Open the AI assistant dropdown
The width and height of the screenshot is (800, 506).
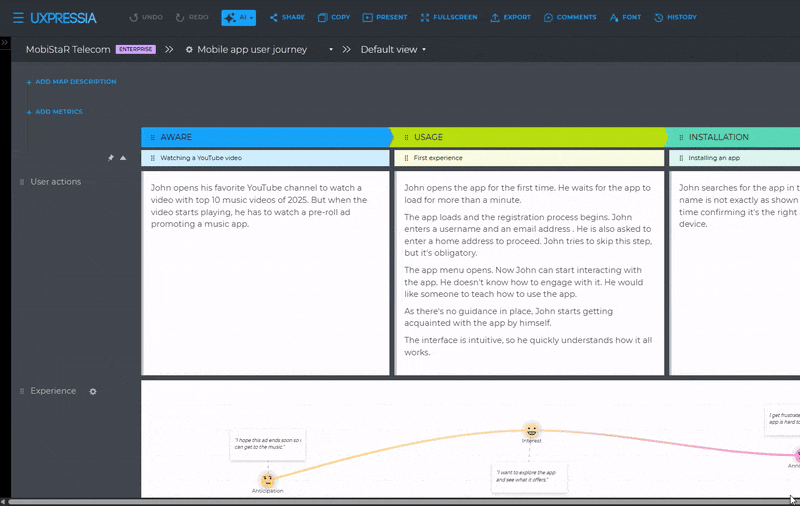(x=238, y=17)
